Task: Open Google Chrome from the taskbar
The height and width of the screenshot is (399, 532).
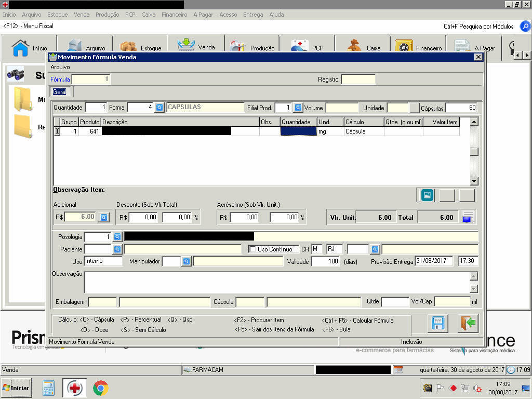Action: [100, 388]
